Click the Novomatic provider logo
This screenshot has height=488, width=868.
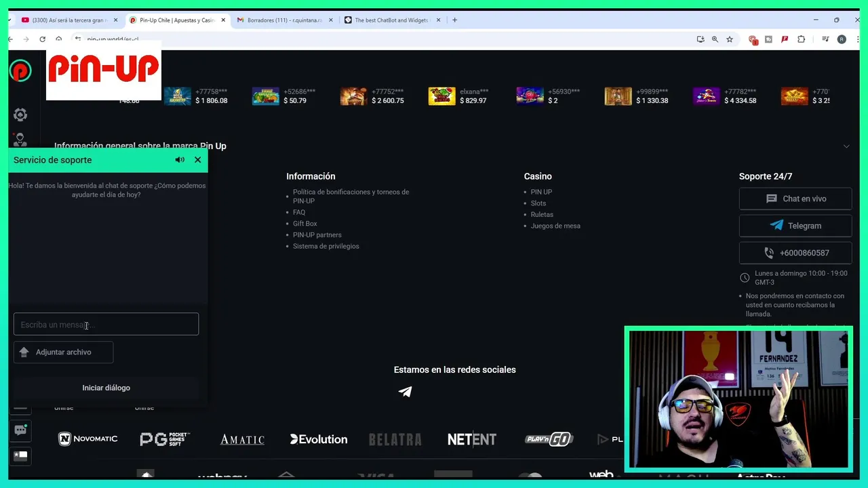pos(87,439)
